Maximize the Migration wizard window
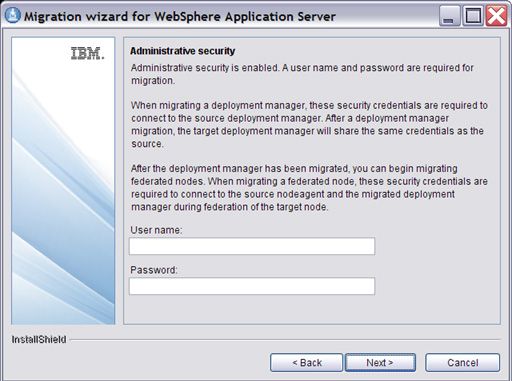512x381 pixels. pos(472,16)
